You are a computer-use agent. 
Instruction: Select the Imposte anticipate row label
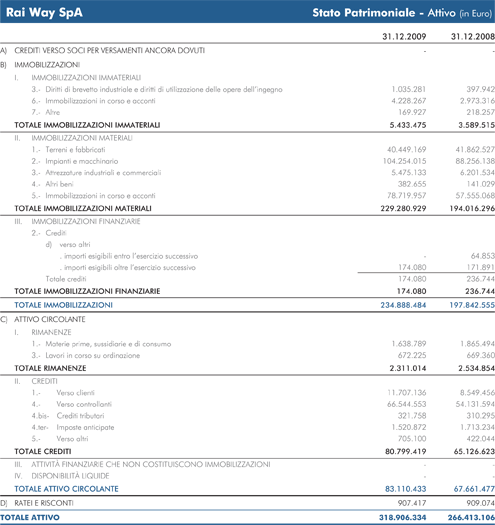coord(85,428)
